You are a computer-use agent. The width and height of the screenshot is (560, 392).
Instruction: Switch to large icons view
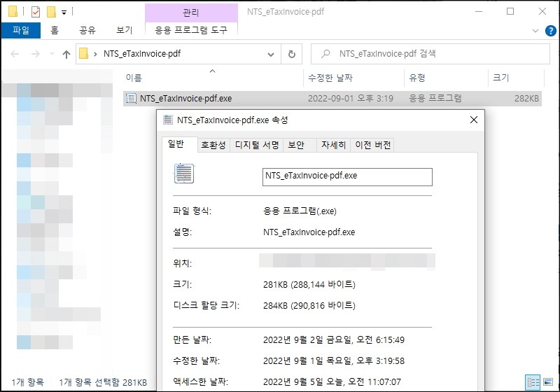[548, 382]
